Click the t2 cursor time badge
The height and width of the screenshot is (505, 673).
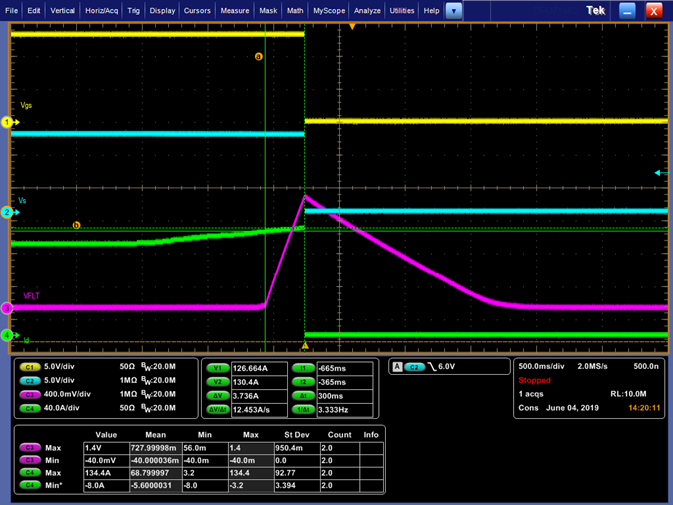(x=303, y=382)
